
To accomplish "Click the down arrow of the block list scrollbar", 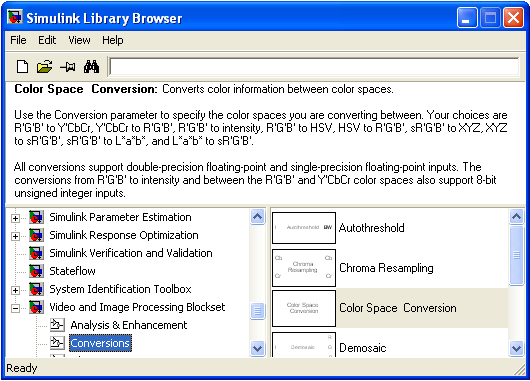I will click(x=516, y=348).
